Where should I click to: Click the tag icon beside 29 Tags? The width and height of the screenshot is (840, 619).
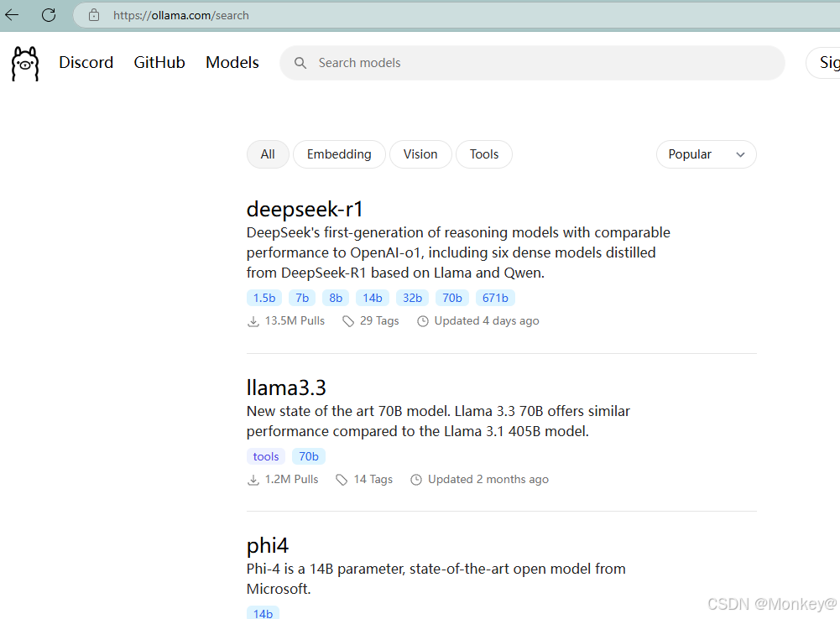coord(348,321)
